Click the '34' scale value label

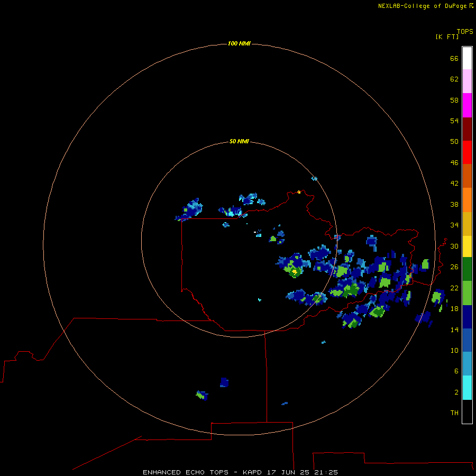click(x=454, y=225)
